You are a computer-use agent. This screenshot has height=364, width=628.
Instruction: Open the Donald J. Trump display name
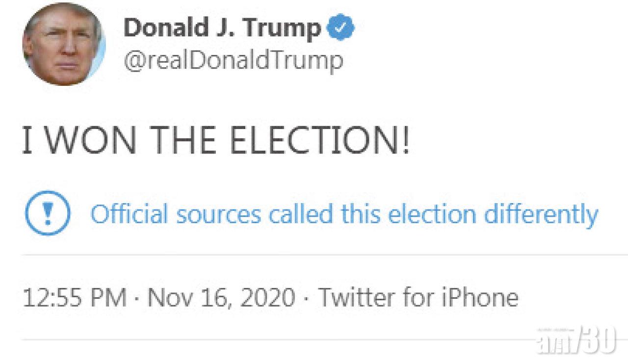(222, 29)
